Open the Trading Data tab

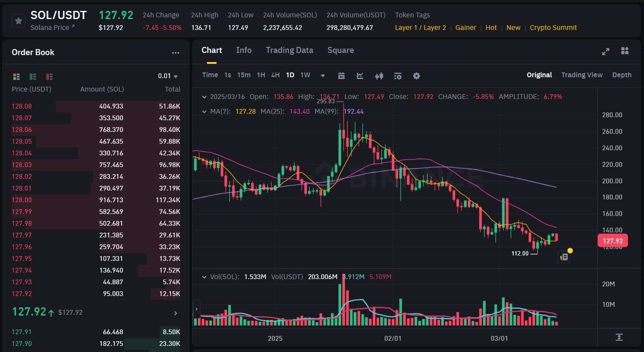point(289,50)
